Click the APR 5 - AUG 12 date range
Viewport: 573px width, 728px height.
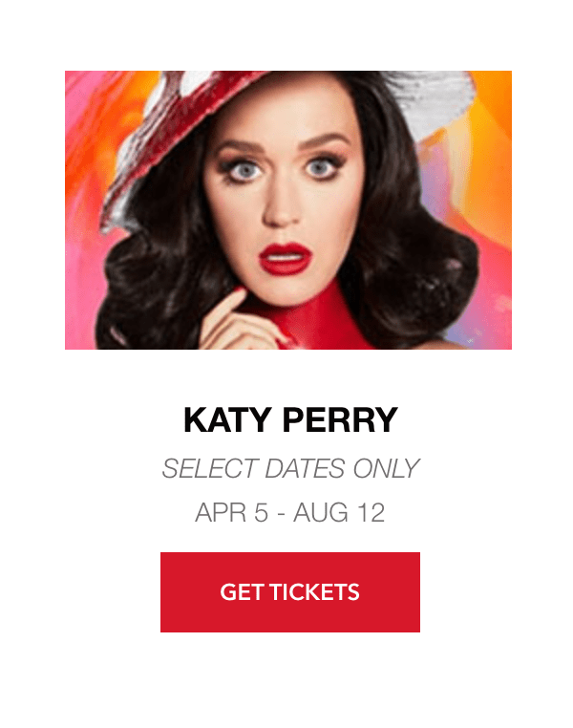coord(290,513)
